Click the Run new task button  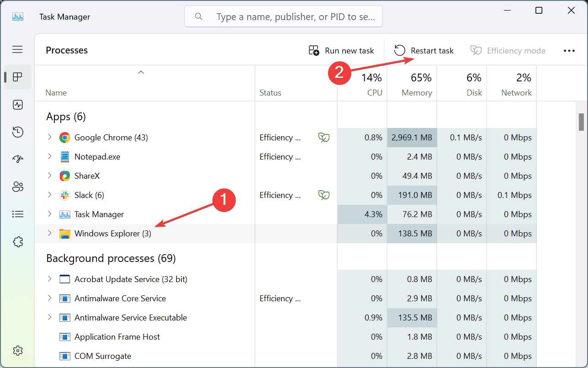341,51
